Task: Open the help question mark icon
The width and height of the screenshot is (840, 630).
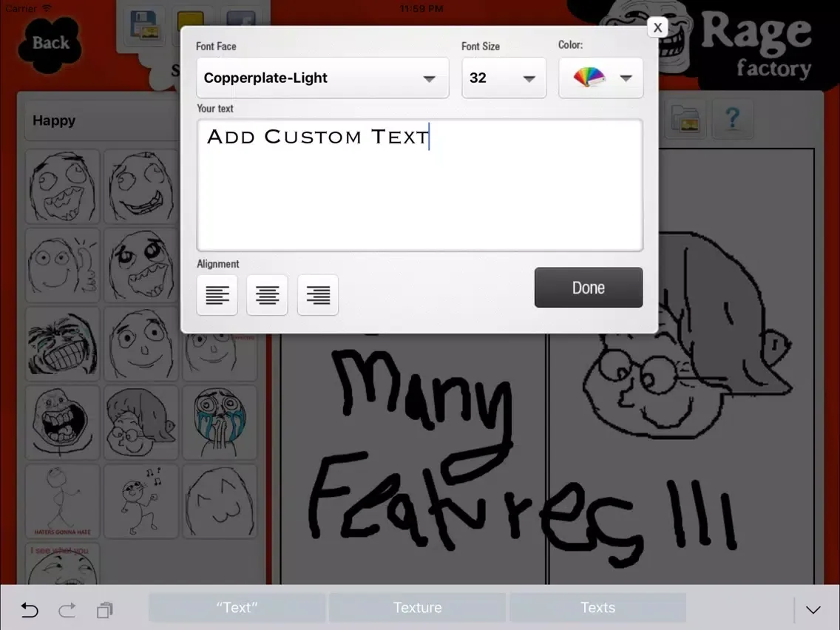Action: pos(732,119)
